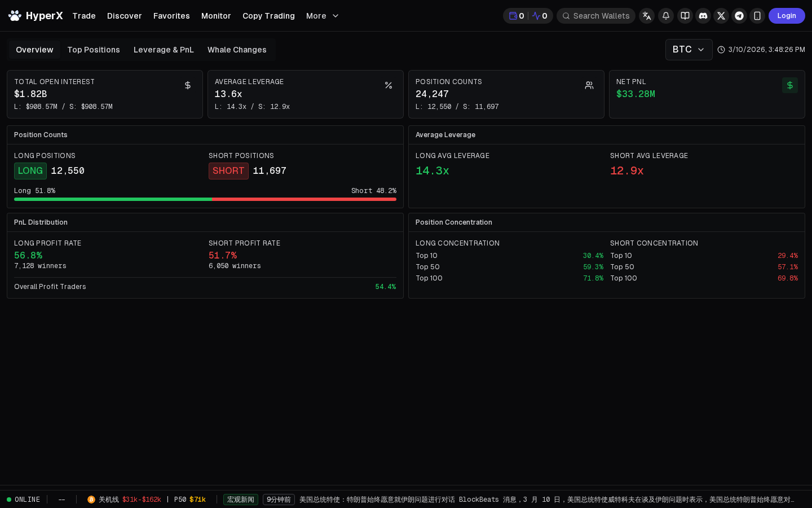Expand the More navigation menu

(322, 16)
